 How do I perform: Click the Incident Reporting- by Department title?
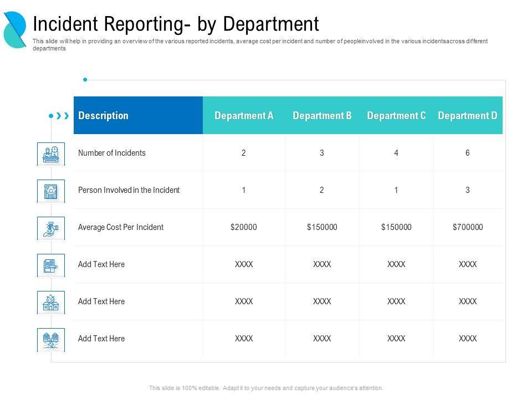176,24
